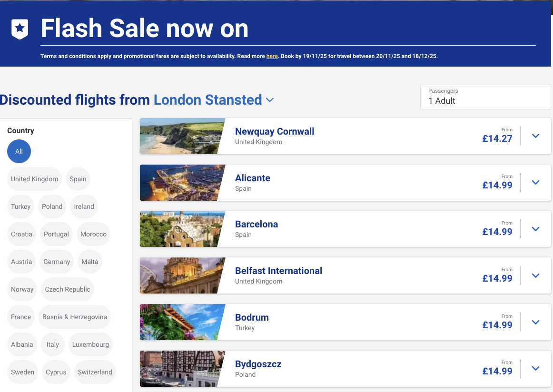Open the London Stansted airport chevron

click(x=270, y=100)
